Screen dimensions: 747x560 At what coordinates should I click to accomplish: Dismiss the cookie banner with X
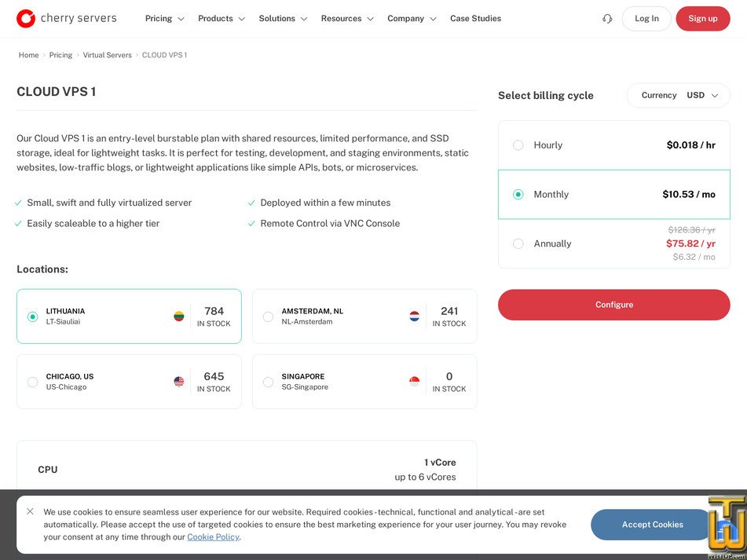[30, 511]
